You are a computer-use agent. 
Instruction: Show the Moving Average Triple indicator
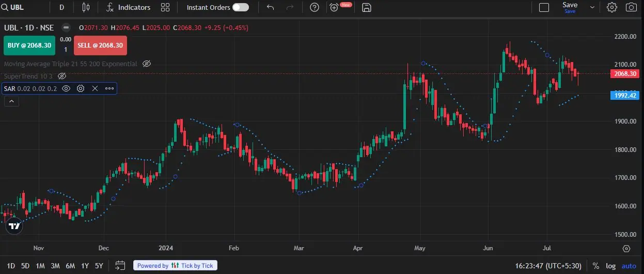[147, 64]
